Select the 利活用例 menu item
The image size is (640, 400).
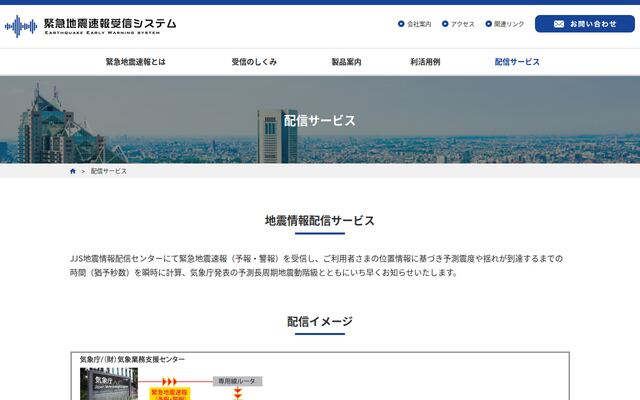coord(425,62)
